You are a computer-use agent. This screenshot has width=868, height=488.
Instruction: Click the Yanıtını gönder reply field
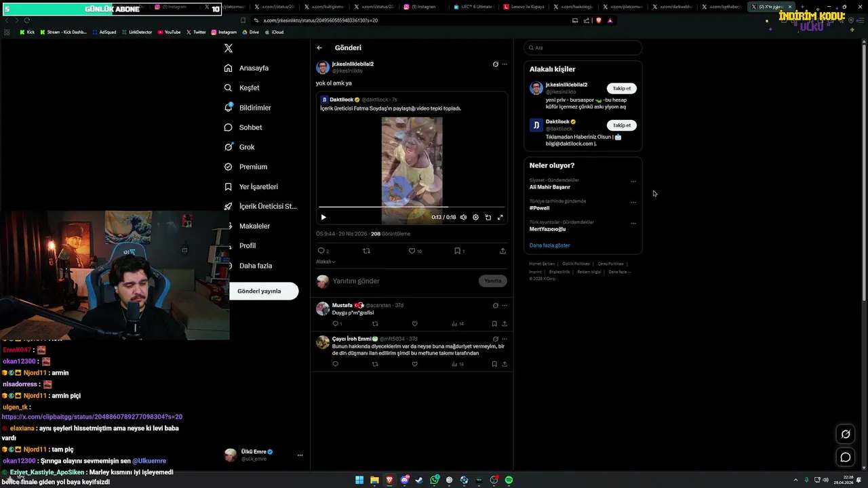tap(403, 281)
